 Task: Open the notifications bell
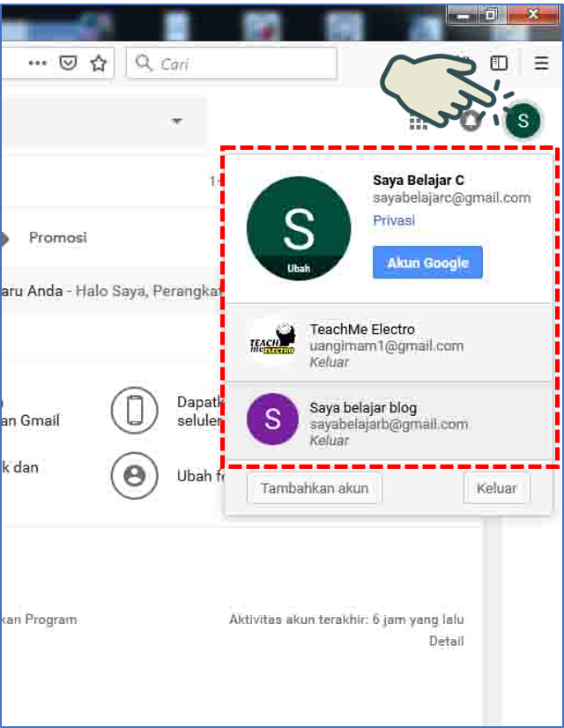tap(471, 122)
